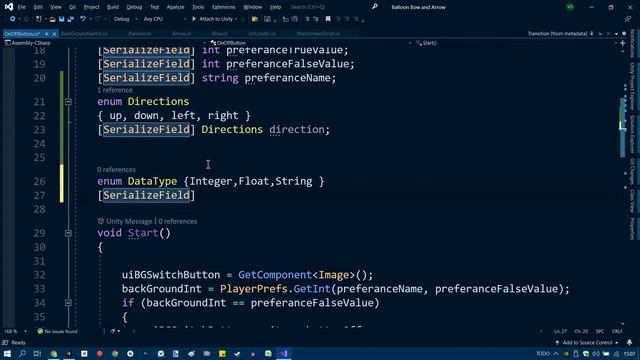Image resolution: width=640 pixels, height=360 pixels.
Task: Click the navigate backward arrow icon
Action: pyautogui.click(x=12, y=19)
